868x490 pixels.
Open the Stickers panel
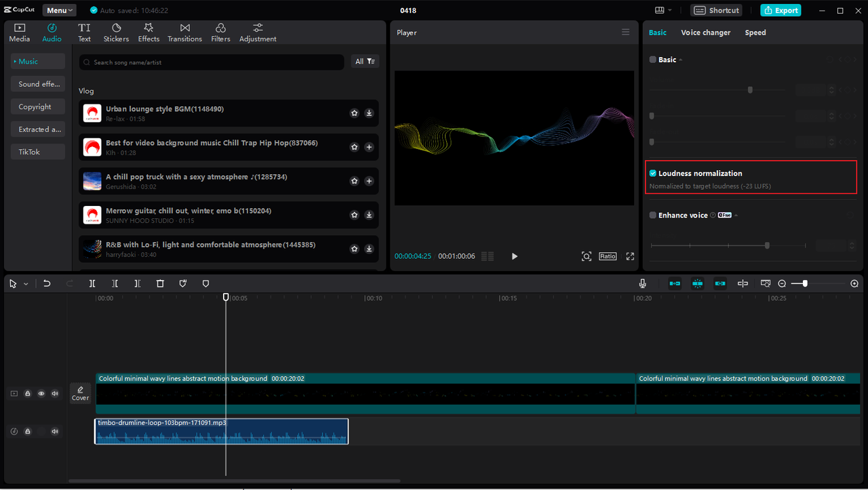pyautogui.click(x=115, y=32)
